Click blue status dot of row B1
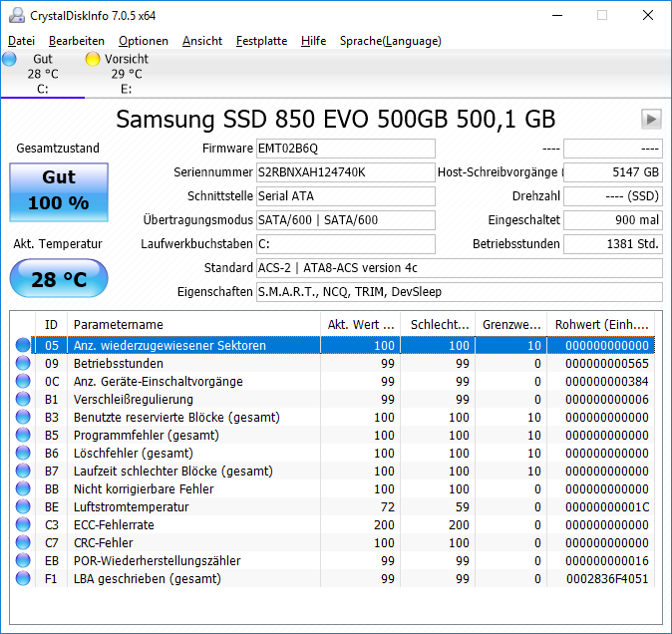 click(23, 399)
